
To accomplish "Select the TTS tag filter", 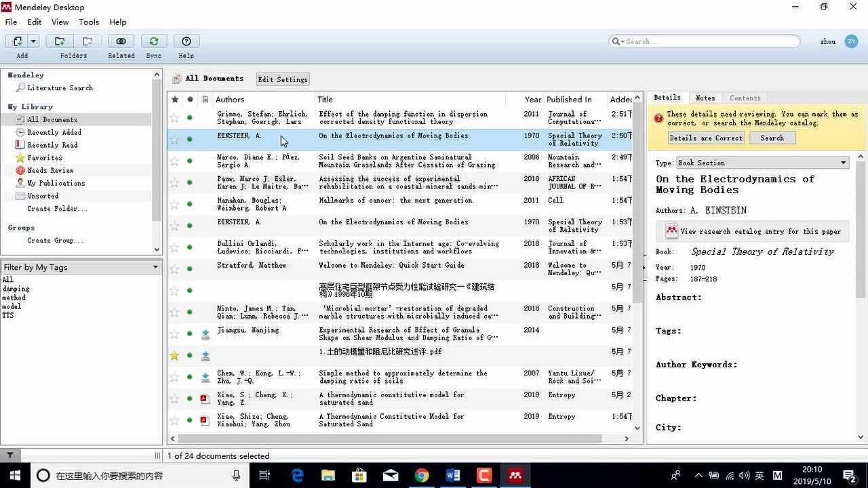I will click(8, 315).
